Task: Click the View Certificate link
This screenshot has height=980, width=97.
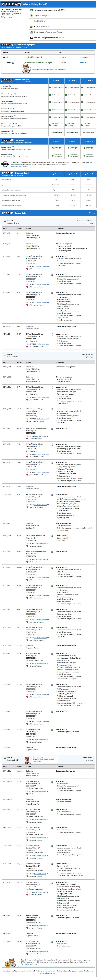Action: 24,167
